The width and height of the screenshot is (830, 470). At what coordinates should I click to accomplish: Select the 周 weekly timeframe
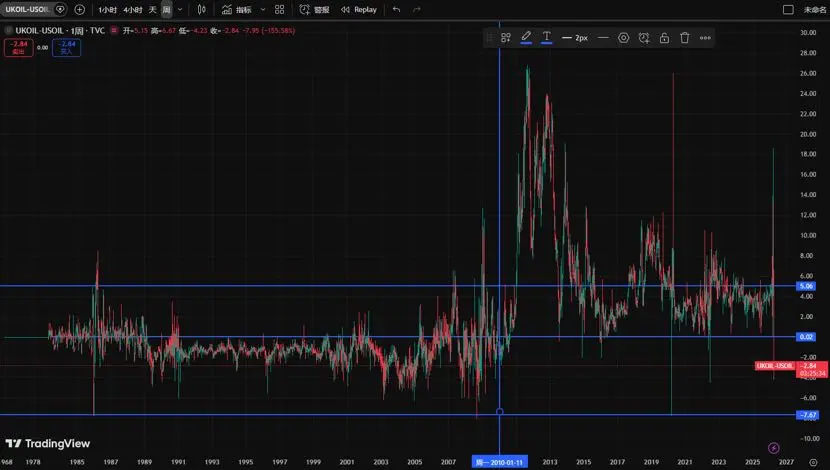(166, 10)
